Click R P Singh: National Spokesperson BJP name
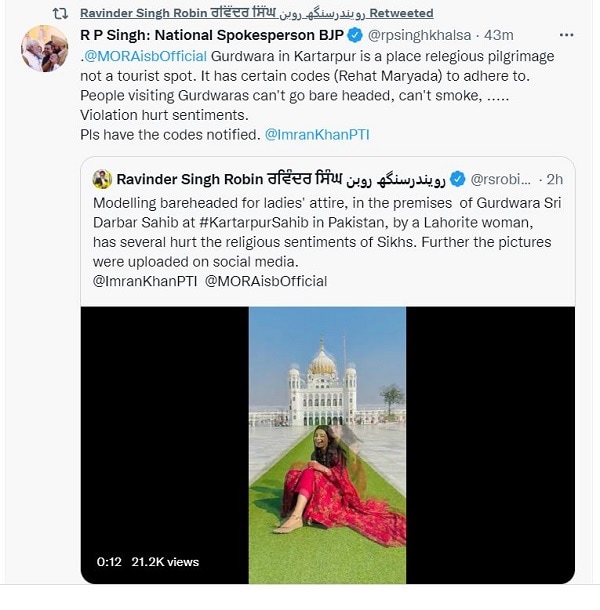Viewport: 600px width, 610px height. [212, 35]
